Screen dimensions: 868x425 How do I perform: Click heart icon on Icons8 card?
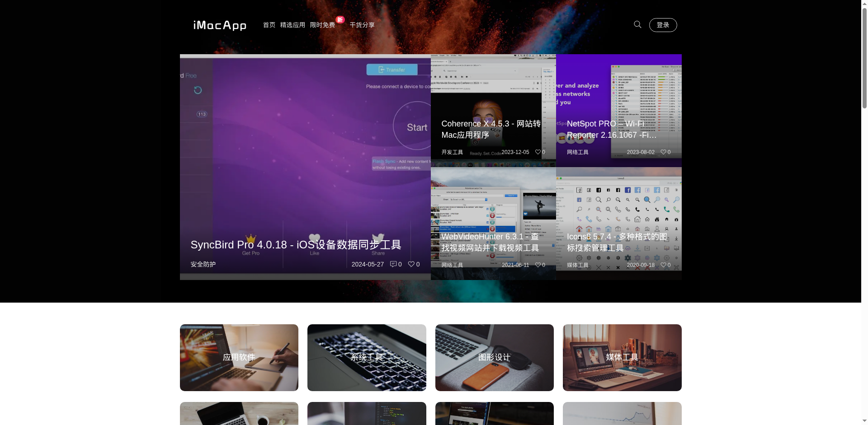pyautogui.click(x=663, y=265)
